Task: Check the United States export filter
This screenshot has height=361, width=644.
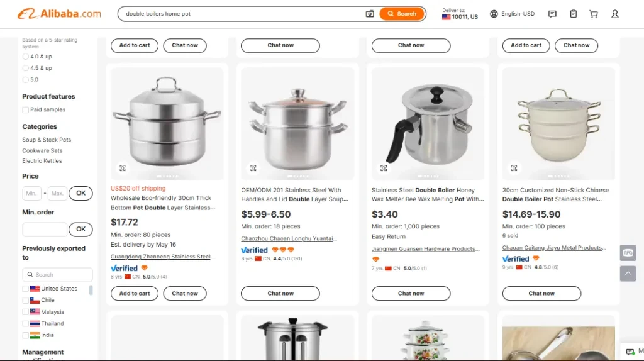Action: pyautogui.click(x=26, y=289)
